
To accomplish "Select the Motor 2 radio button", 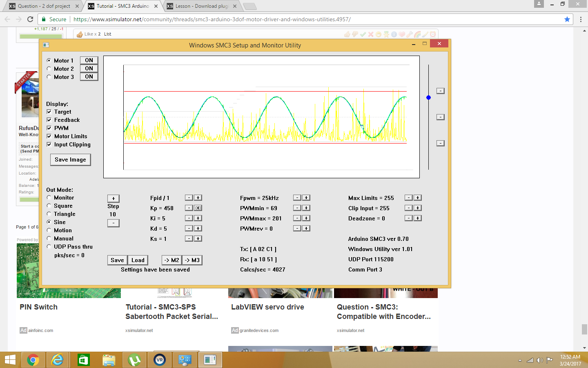I will 49,69.
